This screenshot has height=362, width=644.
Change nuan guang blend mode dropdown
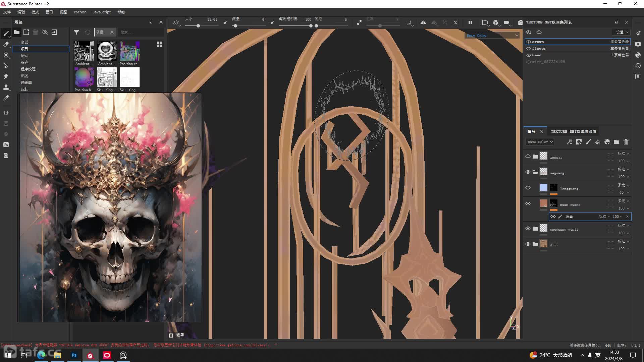click(x=623, y=201)
